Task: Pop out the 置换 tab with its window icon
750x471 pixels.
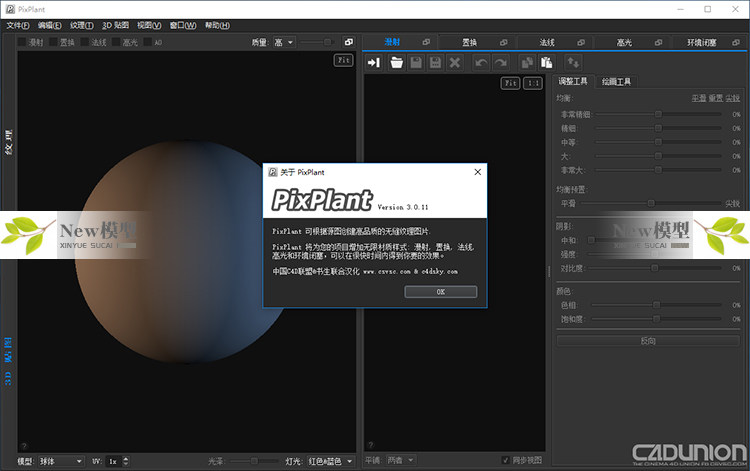Action: 504,42
